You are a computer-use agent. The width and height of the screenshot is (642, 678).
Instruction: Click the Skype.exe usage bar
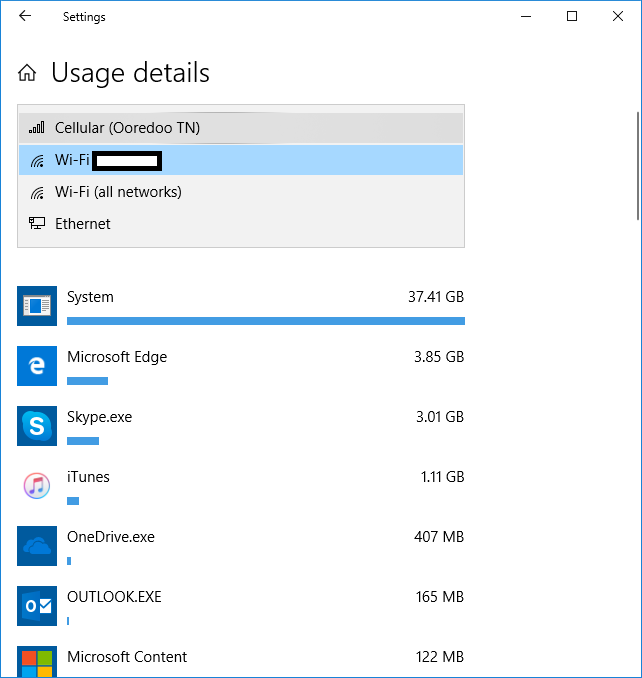point(83,441)
